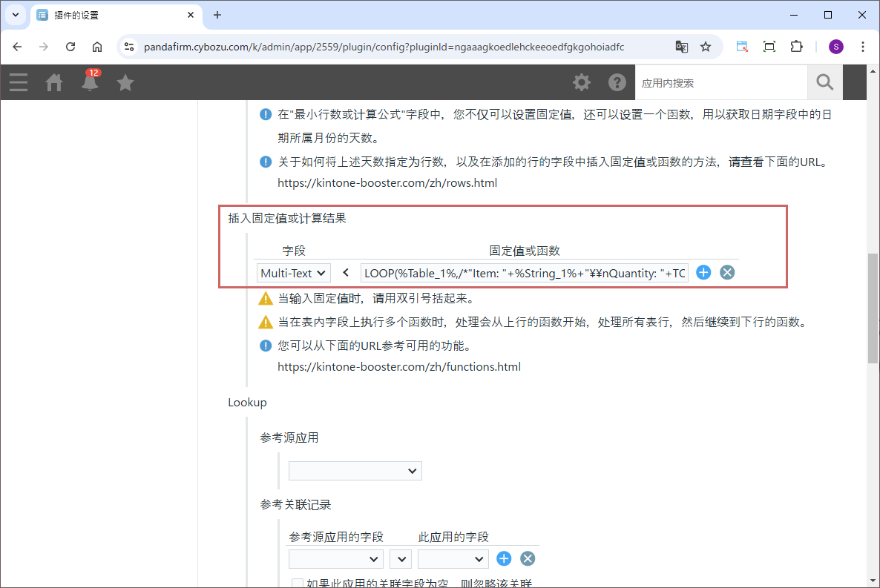Open the Lookup reference source app dropdown
880x588 pixels.
pos(355,471)
